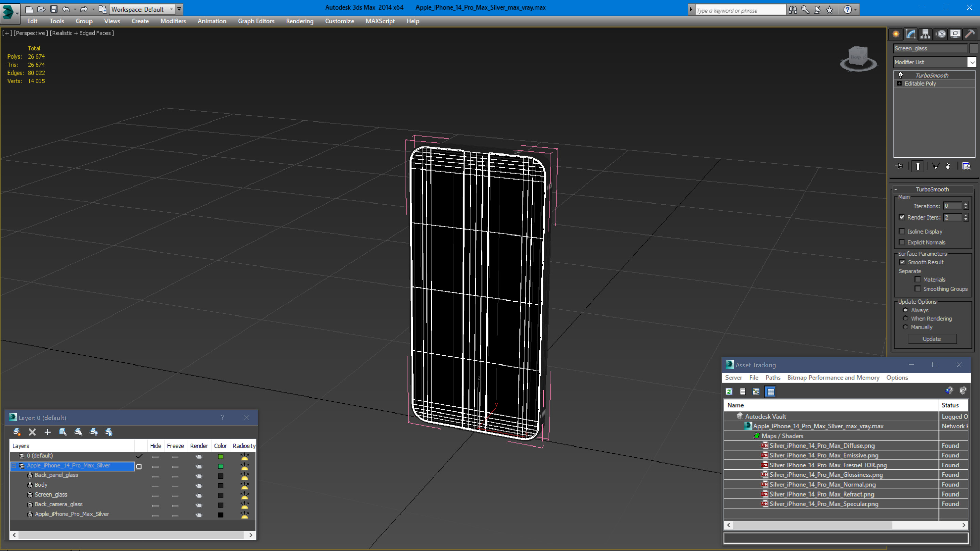Open the Utilities hammer panel tab

(x=970, y=34)
